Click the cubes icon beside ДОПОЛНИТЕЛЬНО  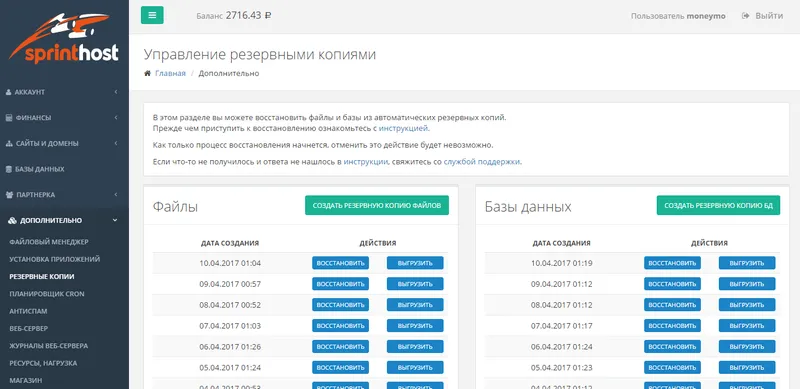point(12,221)
